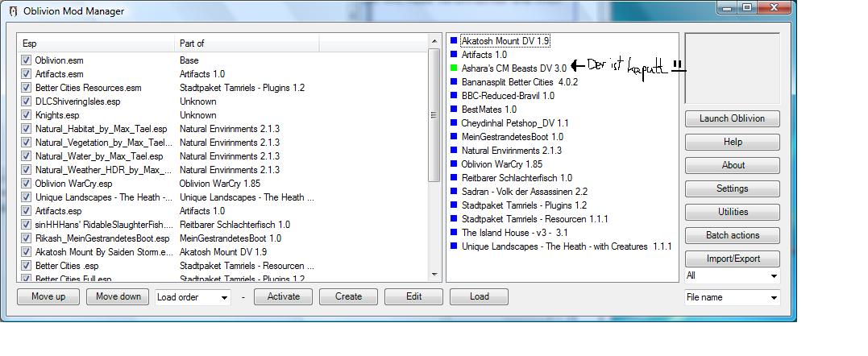Select Ashara's CM Beasts DV 3.0 mod name
The height and width of the screenshot is (356, 868).
tap(514, 68)
